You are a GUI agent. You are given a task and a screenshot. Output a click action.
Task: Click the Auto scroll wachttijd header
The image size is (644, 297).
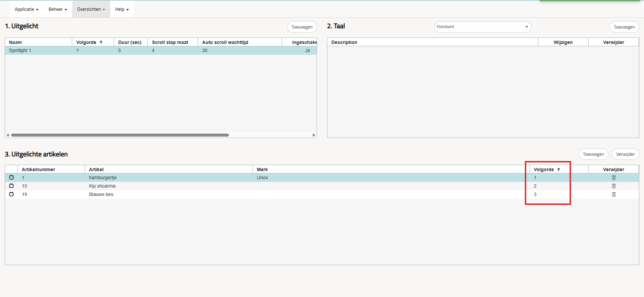(x=240, y=42)
